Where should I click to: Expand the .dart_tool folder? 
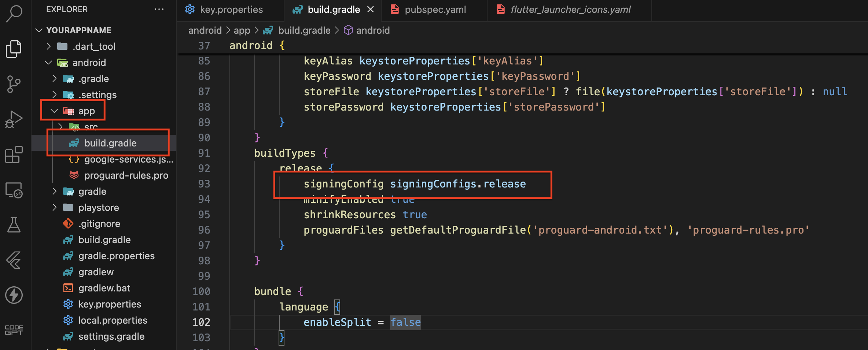(x=49, y=46)
